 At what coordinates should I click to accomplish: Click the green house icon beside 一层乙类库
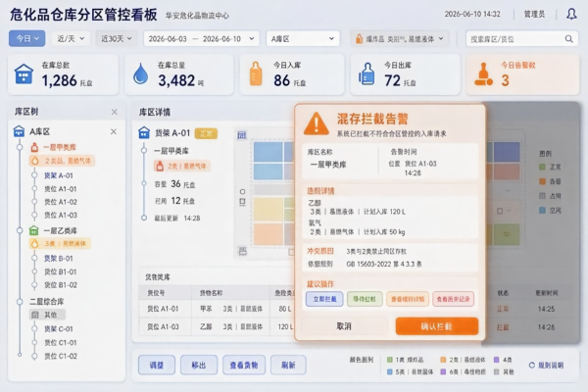pos(34,230)
